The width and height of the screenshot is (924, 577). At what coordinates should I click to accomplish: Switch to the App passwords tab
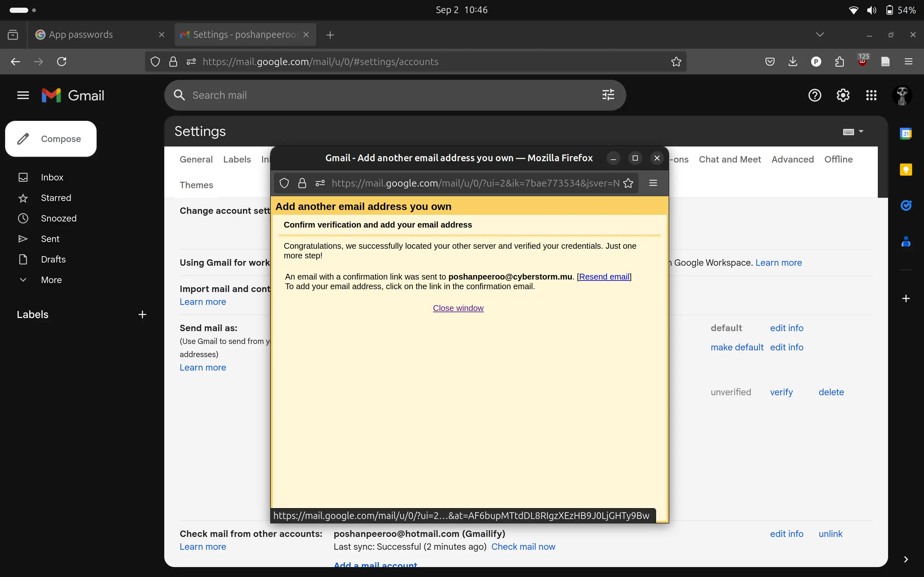pyautogui.click(x=81, y=34)
